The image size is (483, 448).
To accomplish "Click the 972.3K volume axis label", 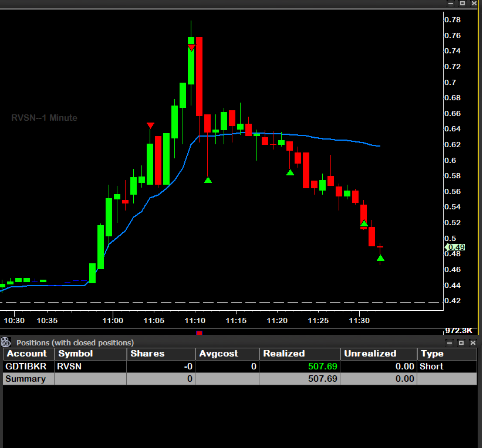I will click(x=459, y=331).
